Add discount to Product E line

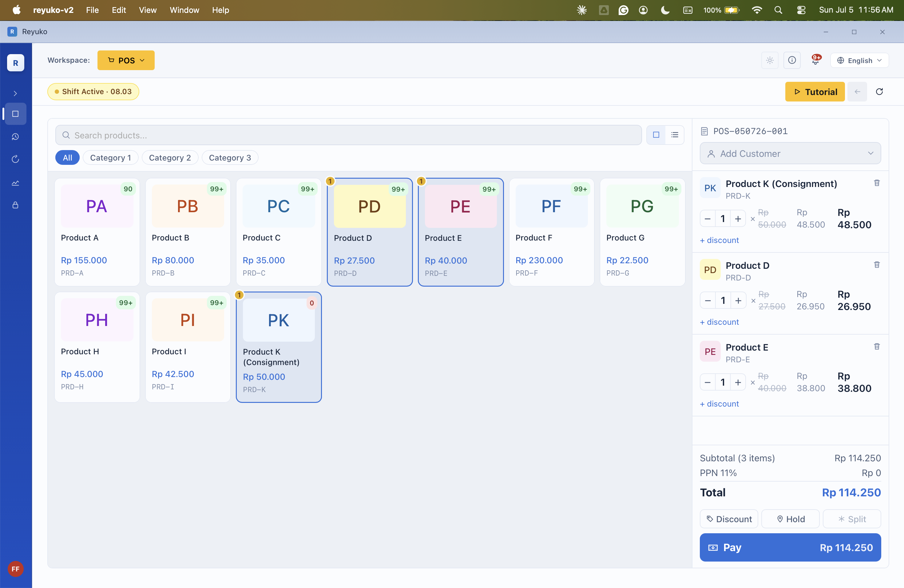tap(720, 404)
